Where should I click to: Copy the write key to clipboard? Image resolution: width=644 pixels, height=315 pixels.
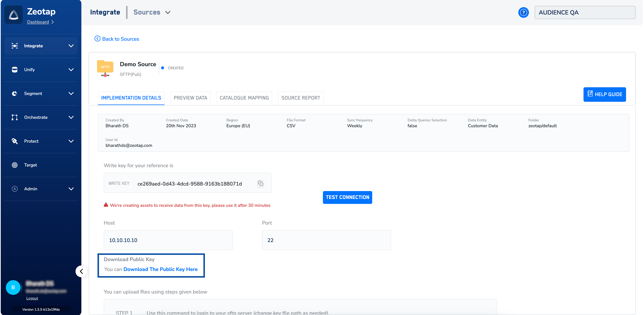(260, 183)
